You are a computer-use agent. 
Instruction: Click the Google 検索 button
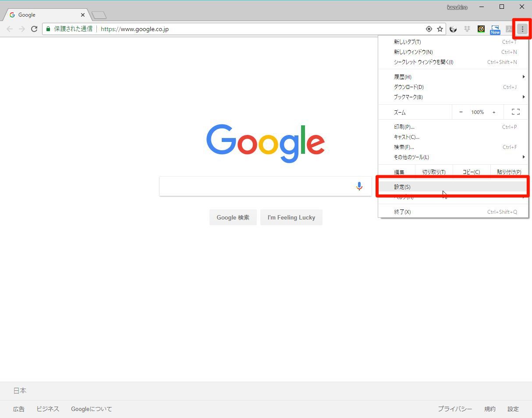(x=233, y=217)
